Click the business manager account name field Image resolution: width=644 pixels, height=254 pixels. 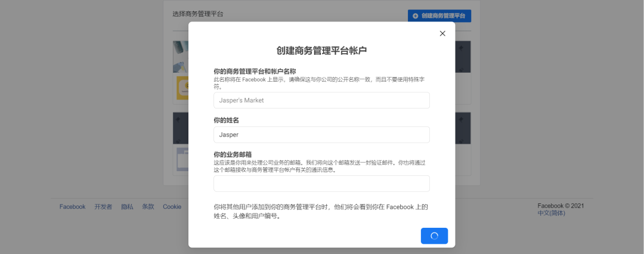[x=321, y=100]
